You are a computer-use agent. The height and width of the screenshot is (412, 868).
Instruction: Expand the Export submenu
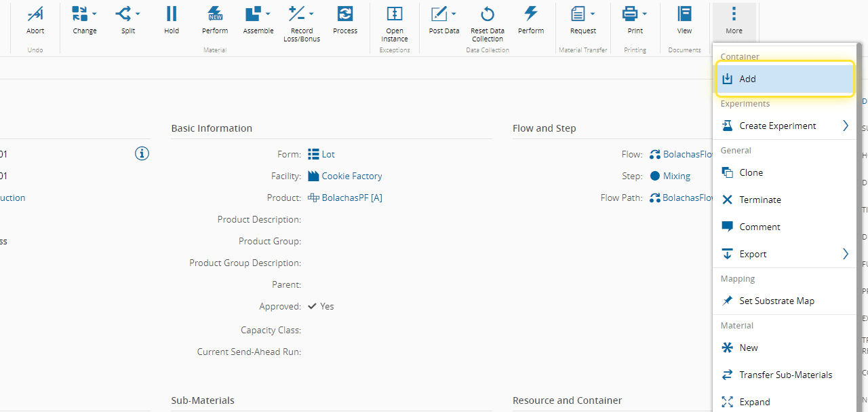coord(846,254)
